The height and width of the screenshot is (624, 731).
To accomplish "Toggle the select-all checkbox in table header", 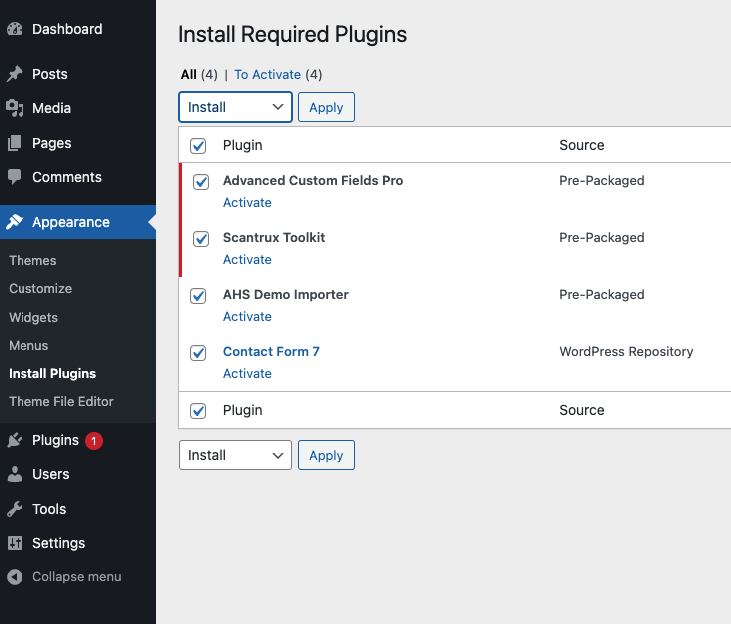I will tap(198, 146).
